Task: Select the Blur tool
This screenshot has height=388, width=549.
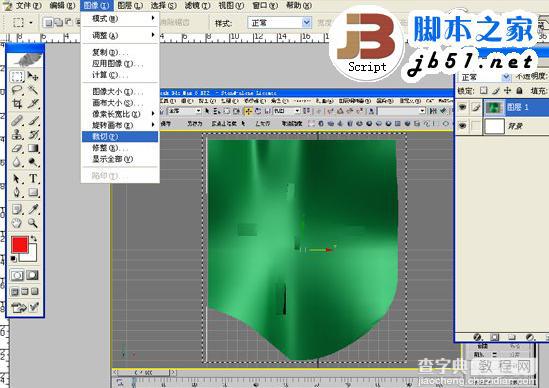Action: coord(17,162)
